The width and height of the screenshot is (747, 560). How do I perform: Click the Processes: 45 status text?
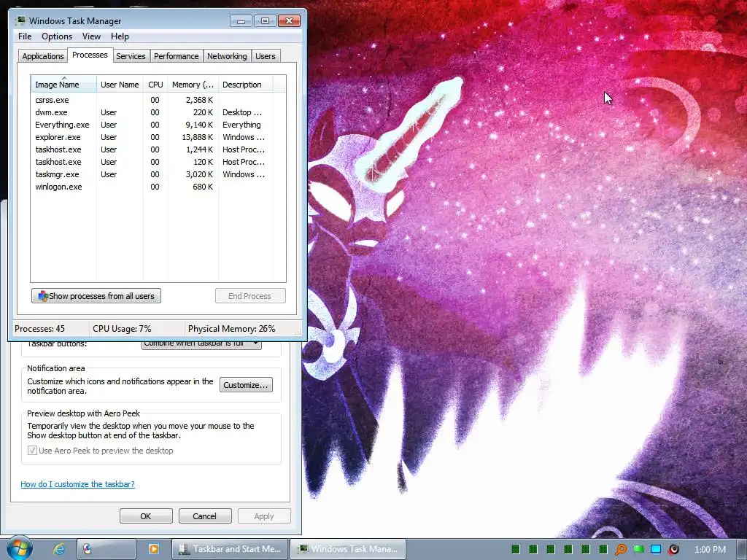pos(39,329)
